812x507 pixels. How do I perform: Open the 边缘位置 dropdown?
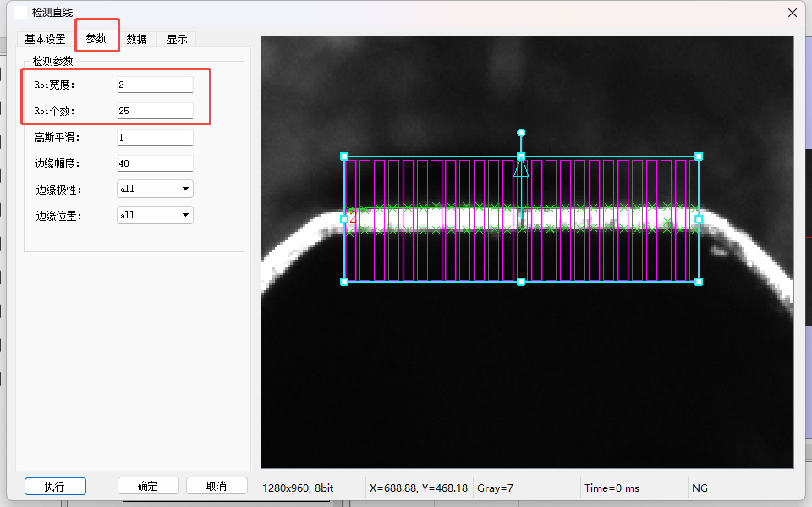[155, 215]
